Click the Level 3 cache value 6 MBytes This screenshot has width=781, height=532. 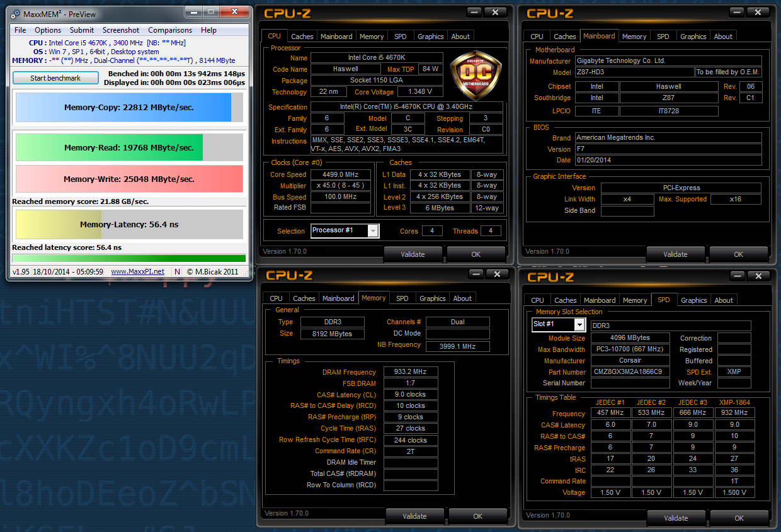(440, 208)
